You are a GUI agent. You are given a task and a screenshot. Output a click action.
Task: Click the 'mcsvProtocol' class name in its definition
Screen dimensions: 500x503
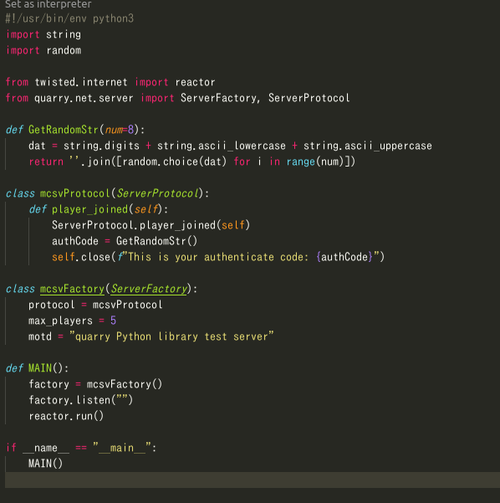coord(75,193)
